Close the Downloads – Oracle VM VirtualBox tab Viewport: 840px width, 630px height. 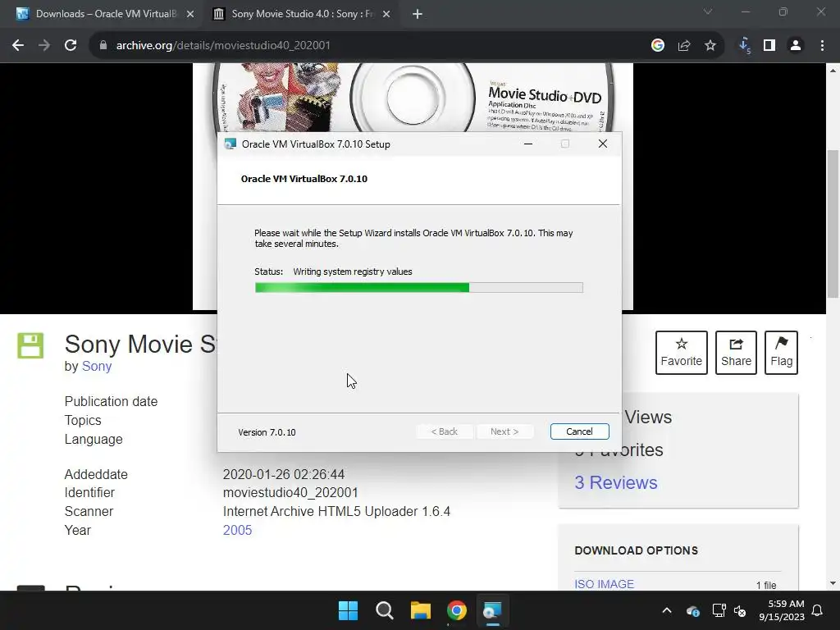190,14
